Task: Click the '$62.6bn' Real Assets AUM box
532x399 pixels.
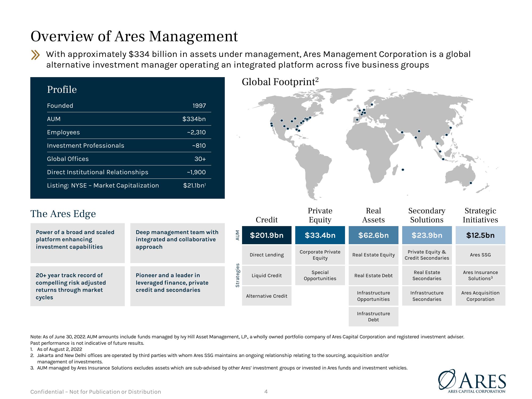Action: [373, 235]
